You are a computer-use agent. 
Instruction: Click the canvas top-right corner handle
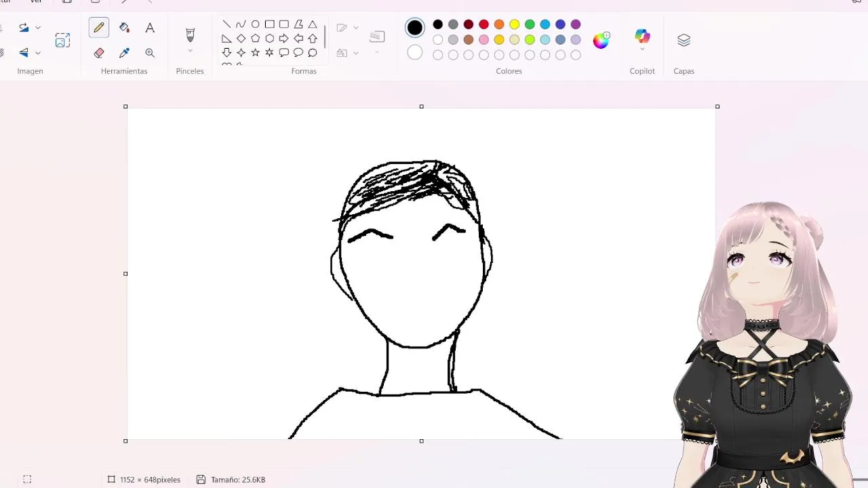point(717,106)
